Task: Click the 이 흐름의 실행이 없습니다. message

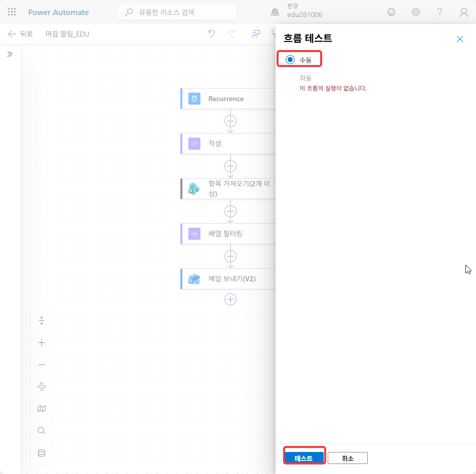Action: coord(333,88)
